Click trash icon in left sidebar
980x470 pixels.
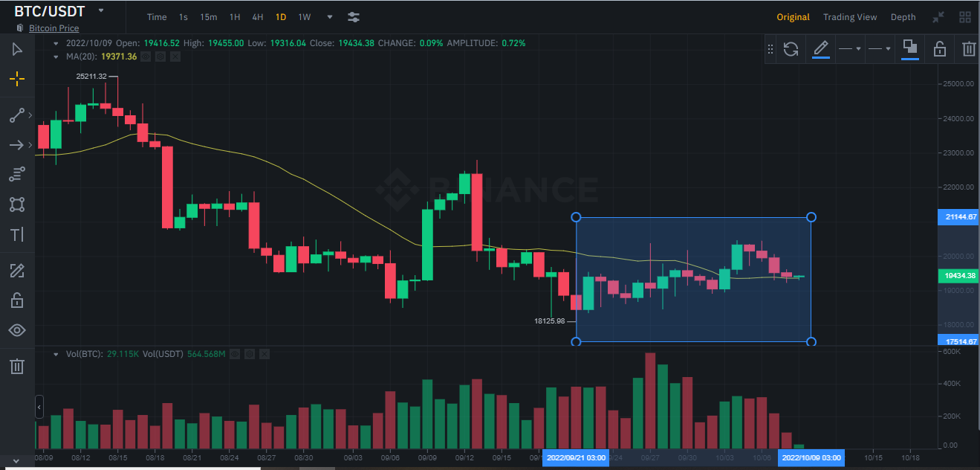coord(17,366)
